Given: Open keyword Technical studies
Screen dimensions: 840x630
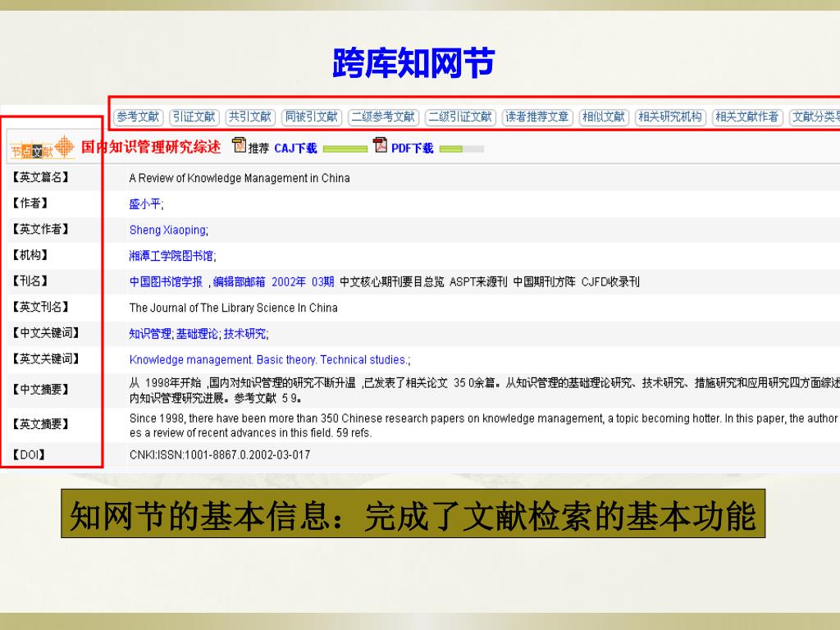Looking at the screenshot, I should pyautogui.click(x=363, y=359).
